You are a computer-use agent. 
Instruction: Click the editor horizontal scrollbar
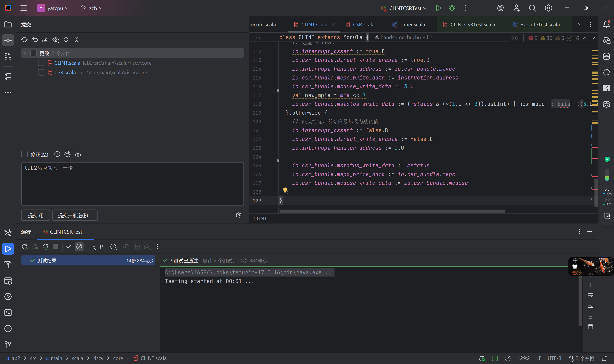pos(392,211)
